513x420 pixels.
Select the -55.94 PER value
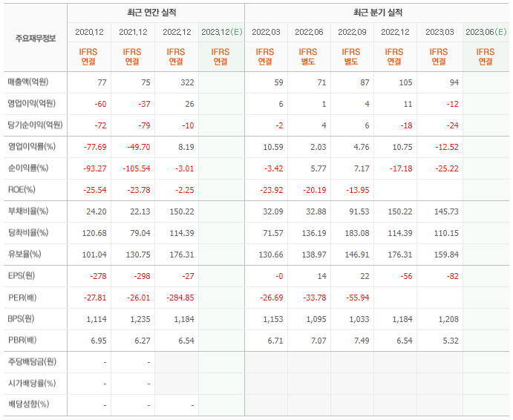(x=358, y=298)
